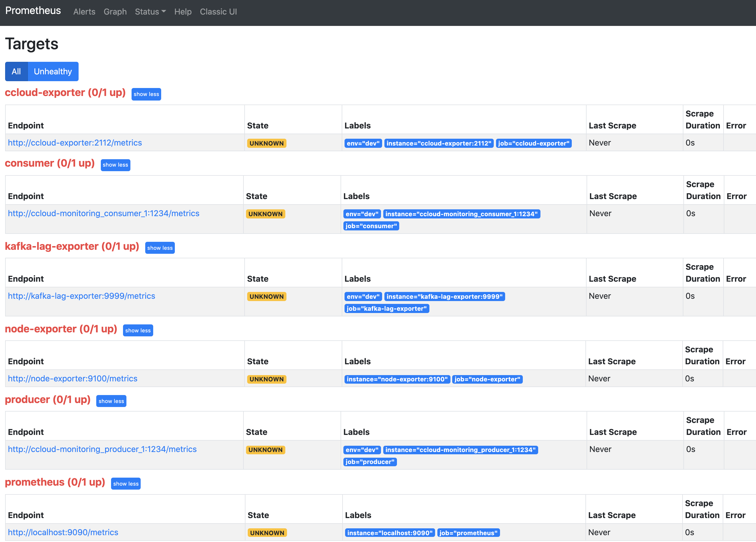Collapse the consumer target group

point(115,165)
